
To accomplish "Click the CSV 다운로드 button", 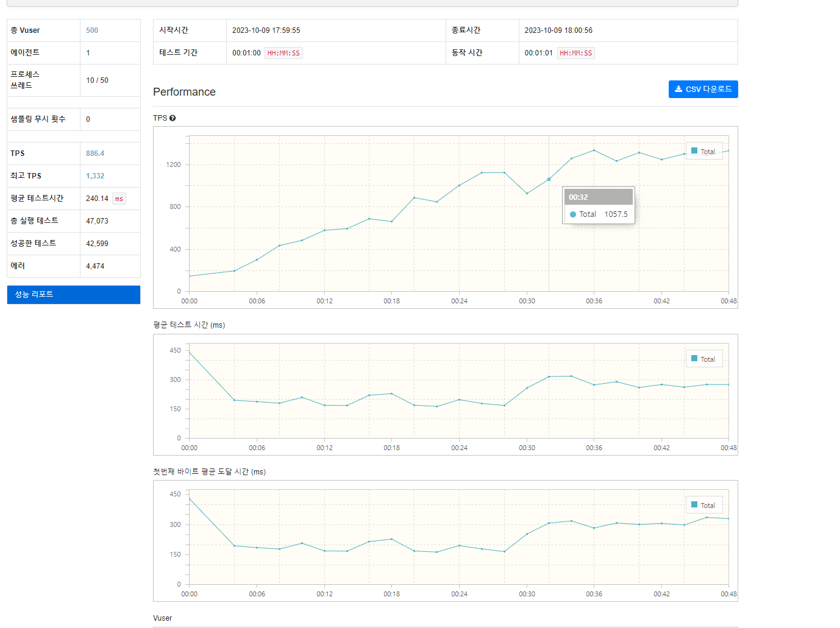I will tap(703, 89).
